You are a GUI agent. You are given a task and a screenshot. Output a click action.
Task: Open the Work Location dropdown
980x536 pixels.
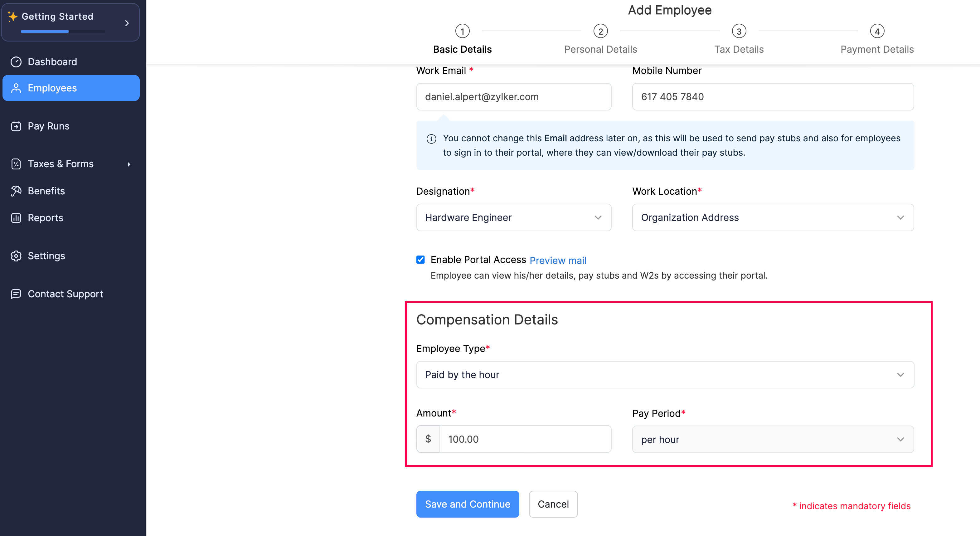pyautogui.click(x=773, y=217)
